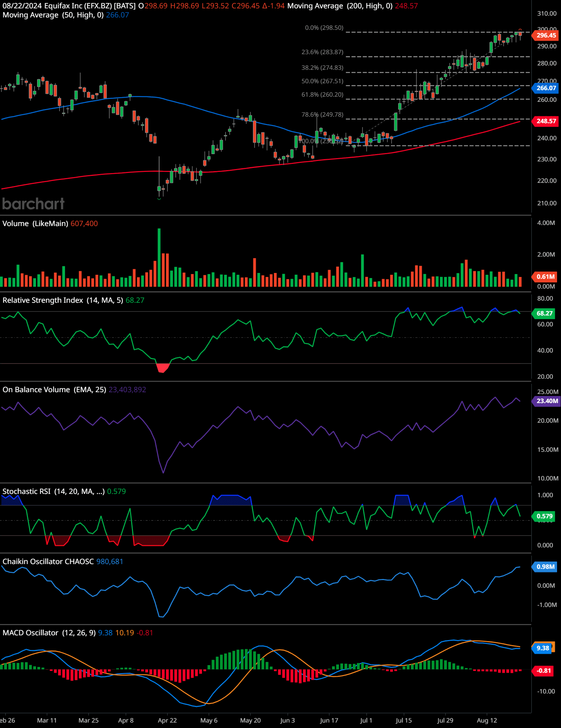Click the 9.38 MACD value tag
The height and width of the screenshot is (728, 561).
pos(542,648)
